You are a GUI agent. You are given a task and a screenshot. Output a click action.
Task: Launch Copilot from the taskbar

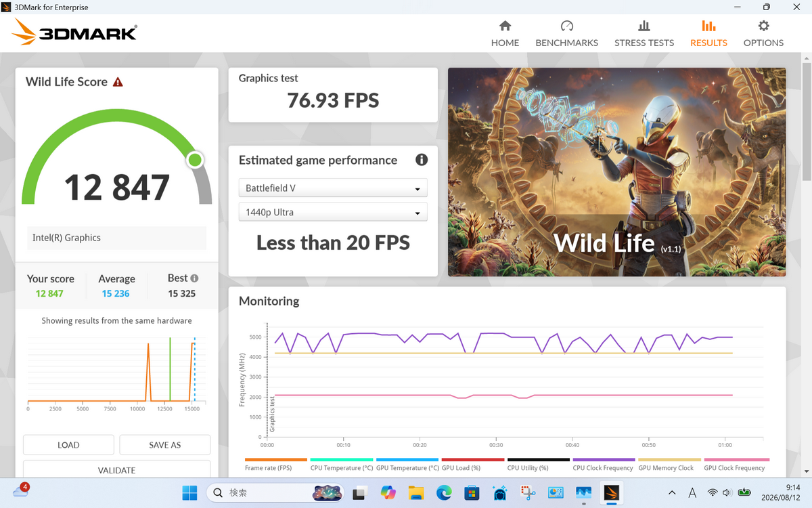point(388,493)
